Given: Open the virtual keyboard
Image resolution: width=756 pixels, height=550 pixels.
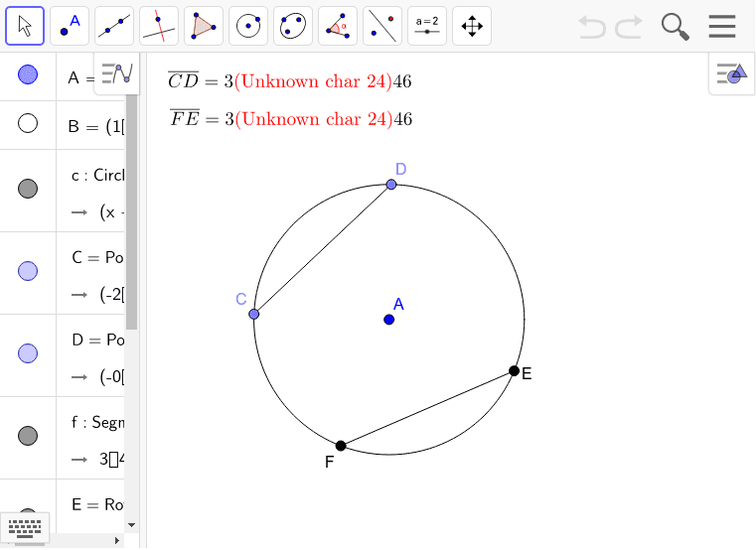Looking at the screenshot, I should [x=25, y=526].
